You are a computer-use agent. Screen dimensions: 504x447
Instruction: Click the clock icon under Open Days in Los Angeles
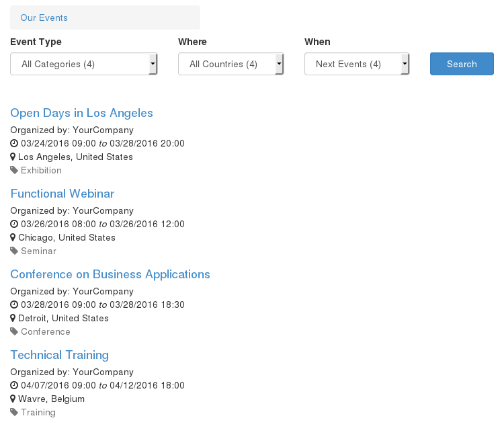point(14,143)
